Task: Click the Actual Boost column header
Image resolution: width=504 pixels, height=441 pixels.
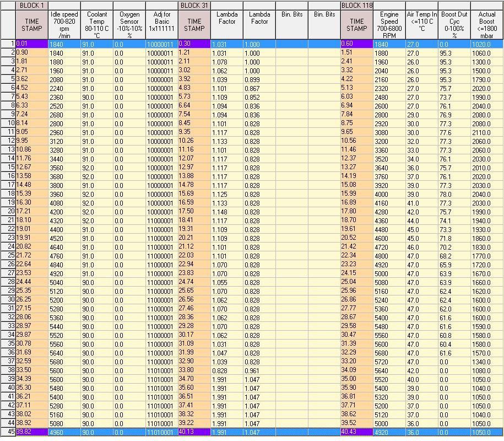Action: click(x=487, y=25)
